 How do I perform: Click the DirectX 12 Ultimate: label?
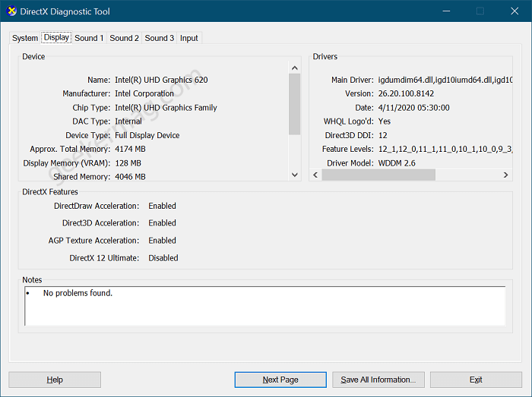(104, 258)
